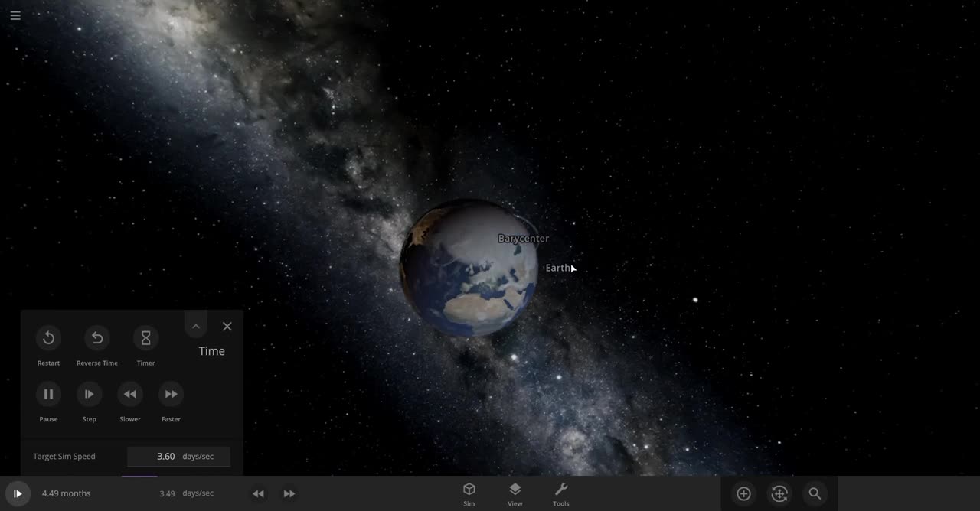Toggle play/pause on the bottom bar
The height and width of the screenshot is (511, 980).
click(x=17, y=493)
